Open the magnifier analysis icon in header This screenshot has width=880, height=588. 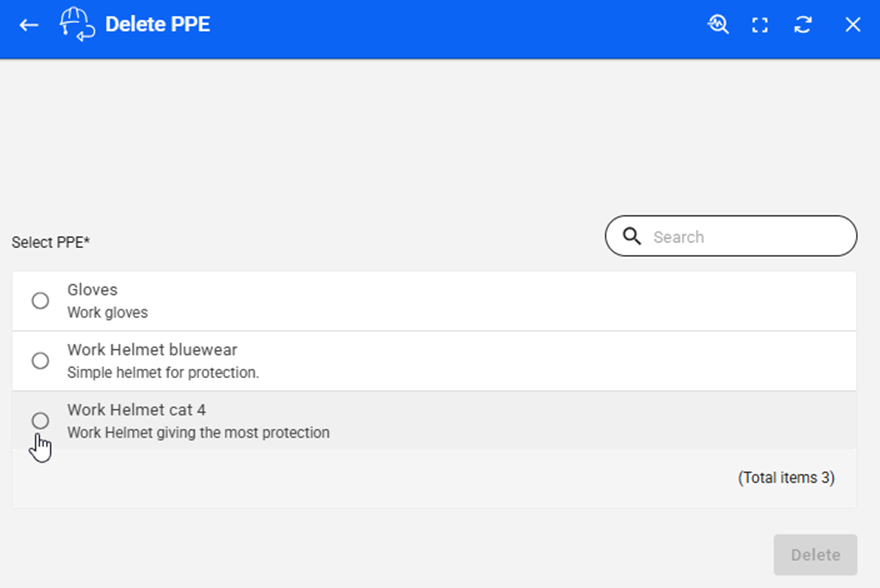718,25
